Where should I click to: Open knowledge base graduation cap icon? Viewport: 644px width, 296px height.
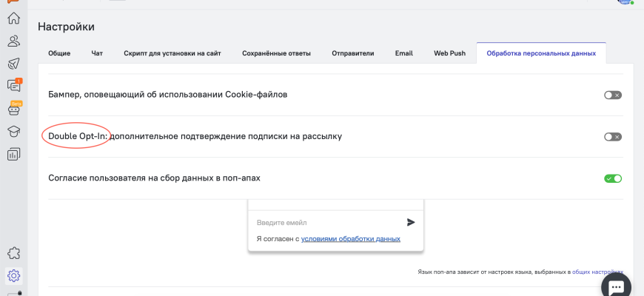[x=13, y=132]
